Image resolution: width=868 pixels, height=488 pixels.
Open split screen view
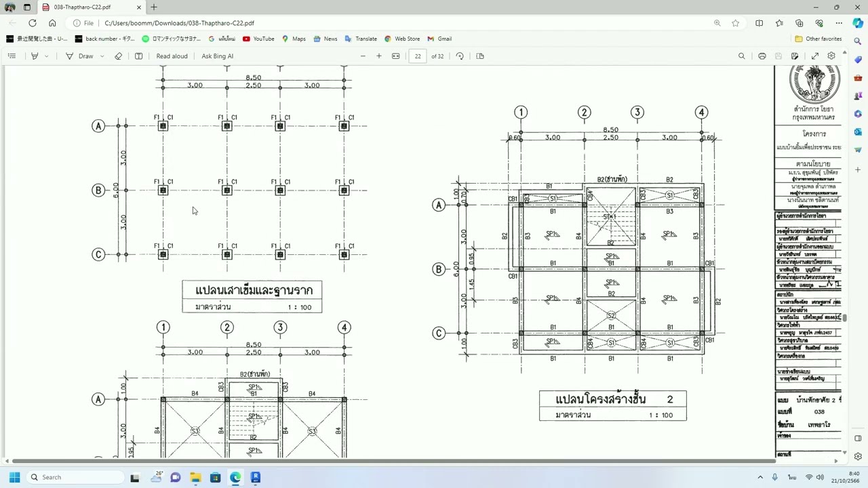pyautogui.click(x=759, y=23)
